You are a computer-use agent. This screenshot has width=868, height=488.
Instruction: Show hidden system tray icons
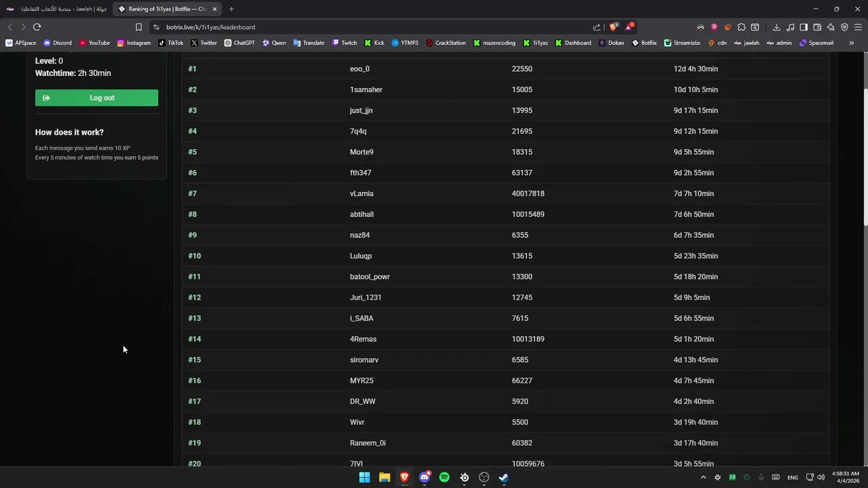point(703,477)
